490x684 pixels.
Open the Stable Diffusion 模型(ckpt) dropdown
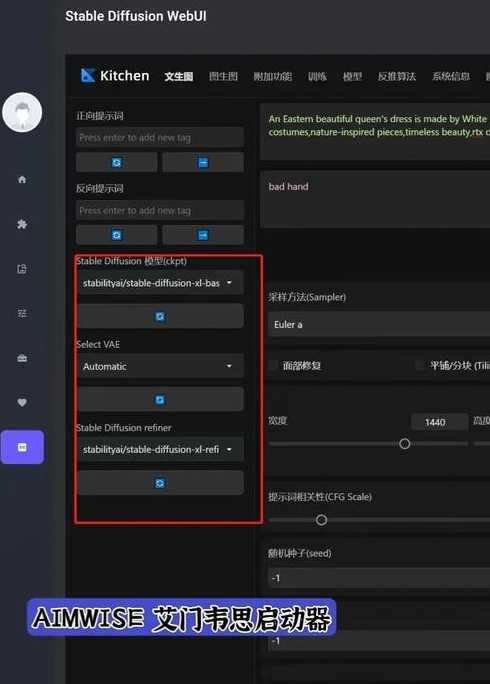[160, 283]
